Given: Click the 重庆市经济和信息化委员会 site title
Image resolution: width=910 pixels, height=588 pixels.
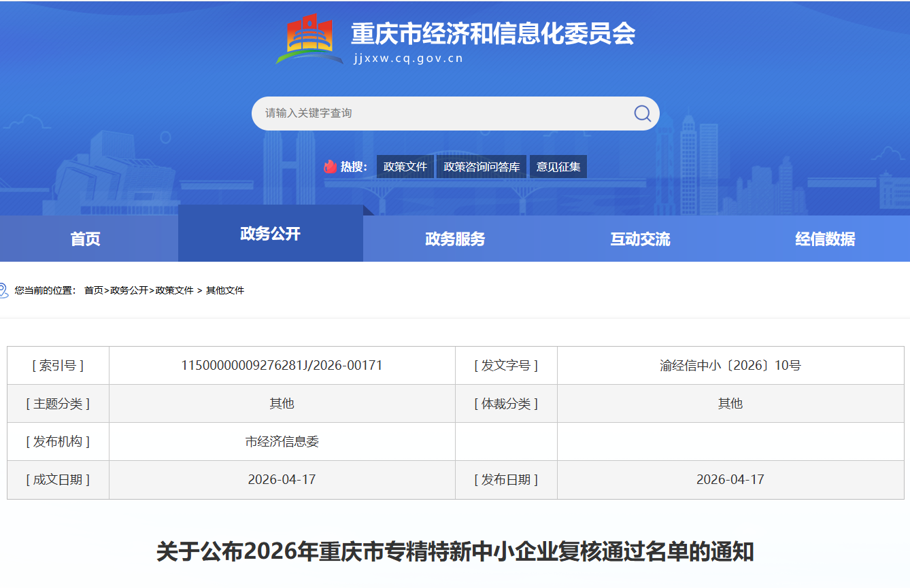Looking at the screenshot, I should (x=492, y=33).
